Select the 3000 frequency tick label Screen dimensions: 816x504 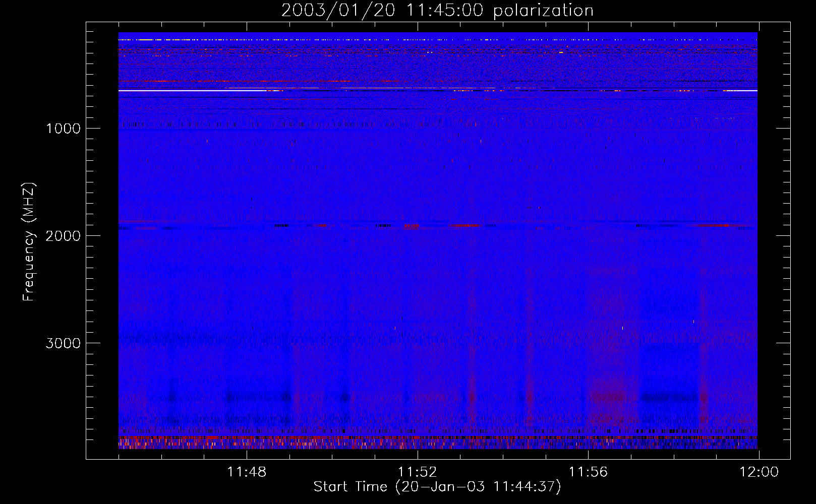(x=63, y=343)
